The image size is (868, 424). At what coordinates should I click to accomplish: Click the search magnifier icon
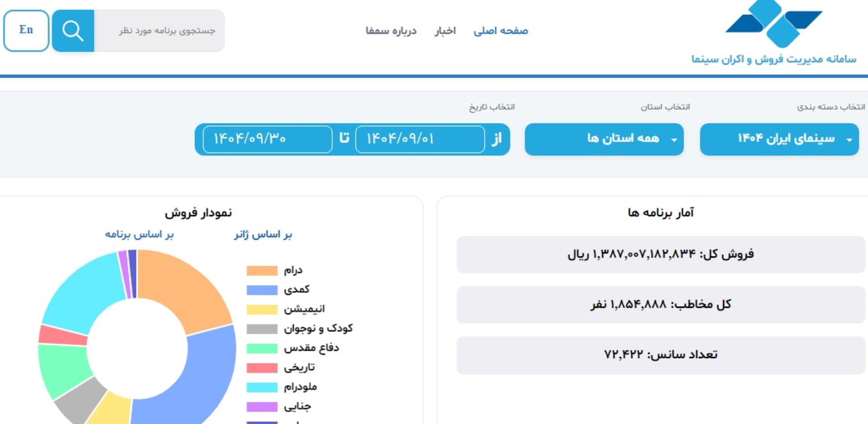tap(72, 31)
